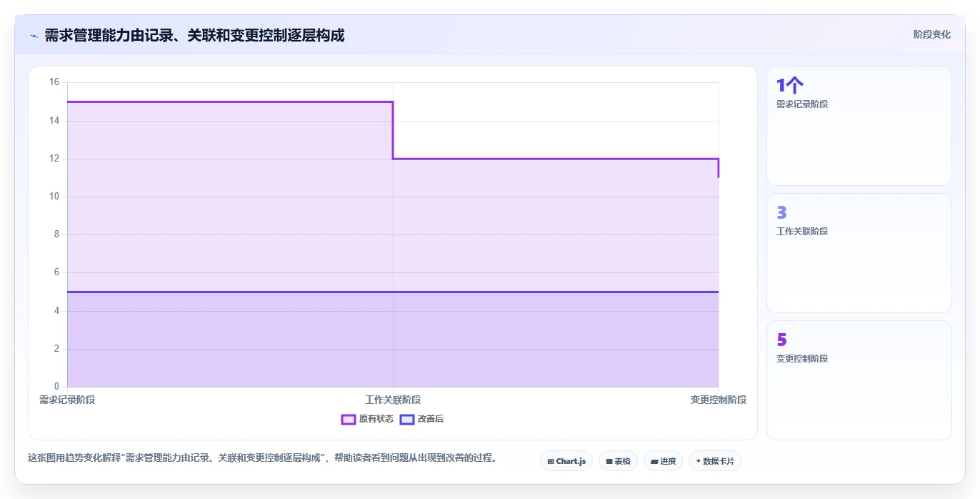Click the 1个 value in first card
Image resolution: width=980 pixels, height=499 pixels.
tap(790, 86)
